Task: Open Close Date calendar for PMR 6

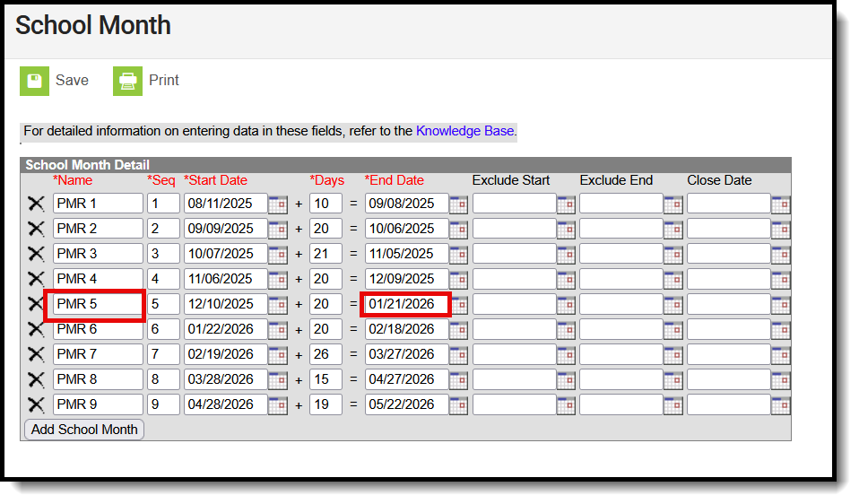Action: click(781, 330)
